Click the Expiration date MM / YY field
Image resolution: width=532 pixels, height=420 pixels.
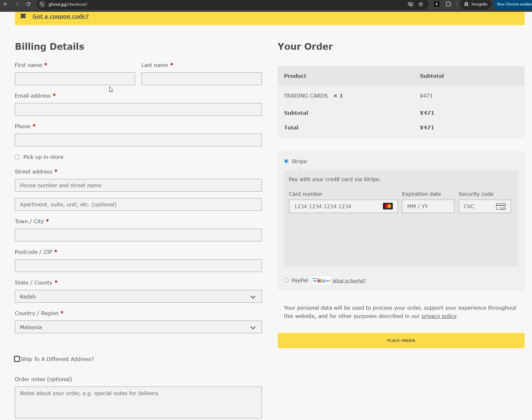(x=428, y=206)
